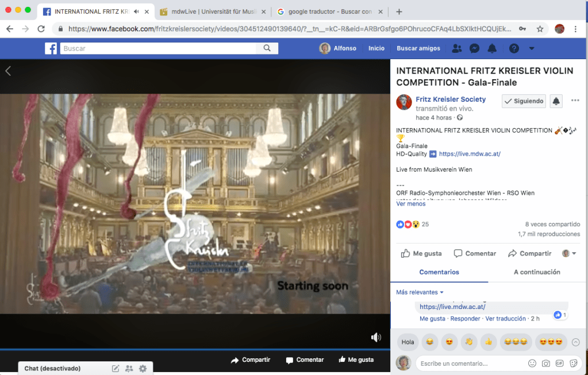Click the emoji picker in comment box
Screen dimensions: 588x375
[x=532, y=364]
